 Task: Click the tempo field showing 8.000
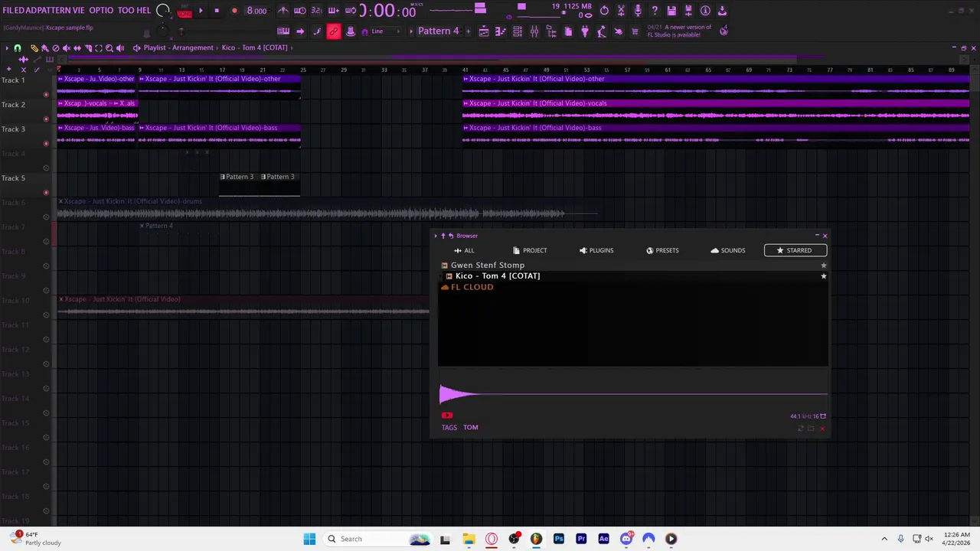click(256, 11)
